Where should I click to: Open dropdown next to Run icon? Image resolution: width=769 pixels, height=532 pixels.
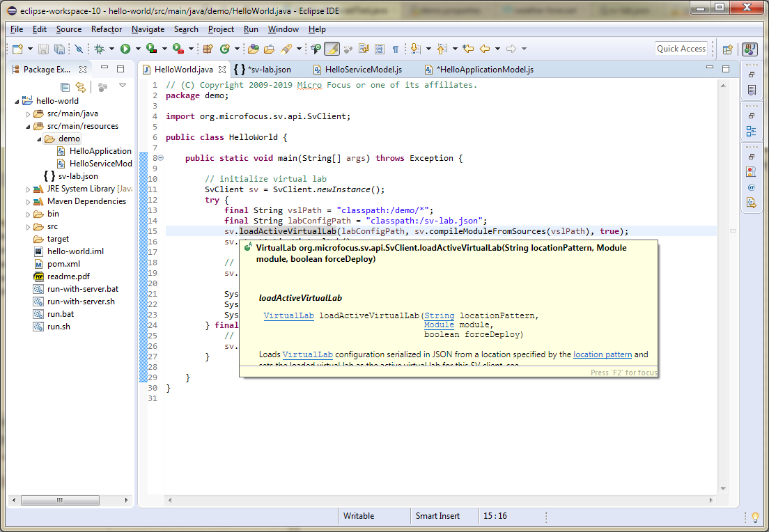[138, 49]
